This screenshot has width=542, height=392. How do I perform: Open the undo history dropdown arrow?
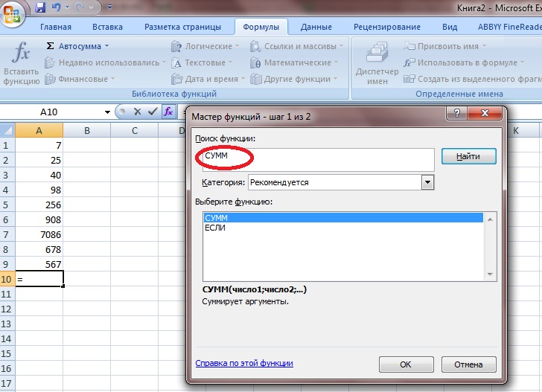68,7
